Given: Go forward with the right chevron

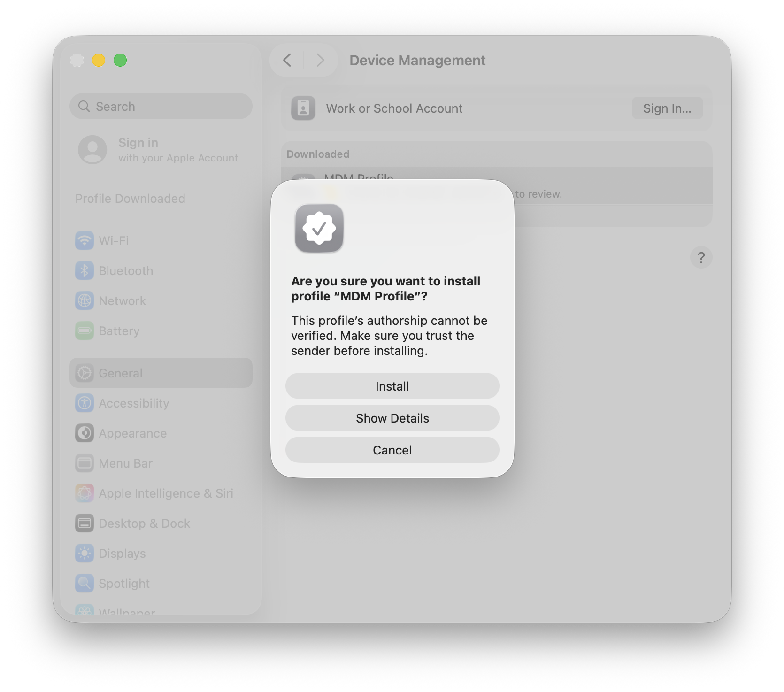Looking at the screenshot, I should point(320,60).
